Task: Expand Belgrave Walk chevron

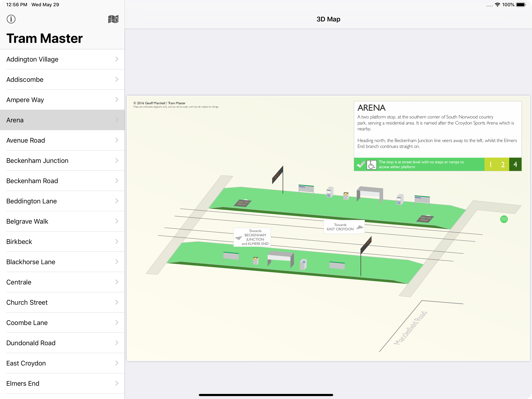Action: coord(117,221)
